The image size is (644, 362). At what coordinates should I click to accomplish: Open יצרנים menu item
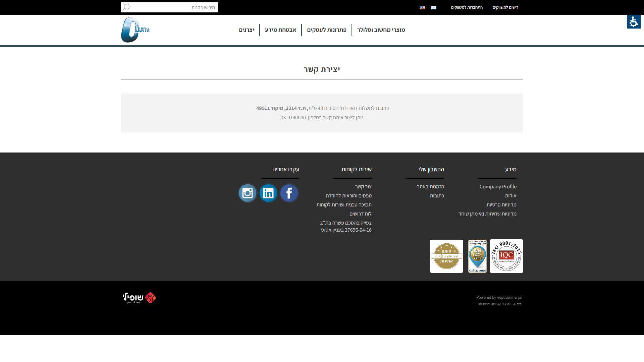(247, 30)
